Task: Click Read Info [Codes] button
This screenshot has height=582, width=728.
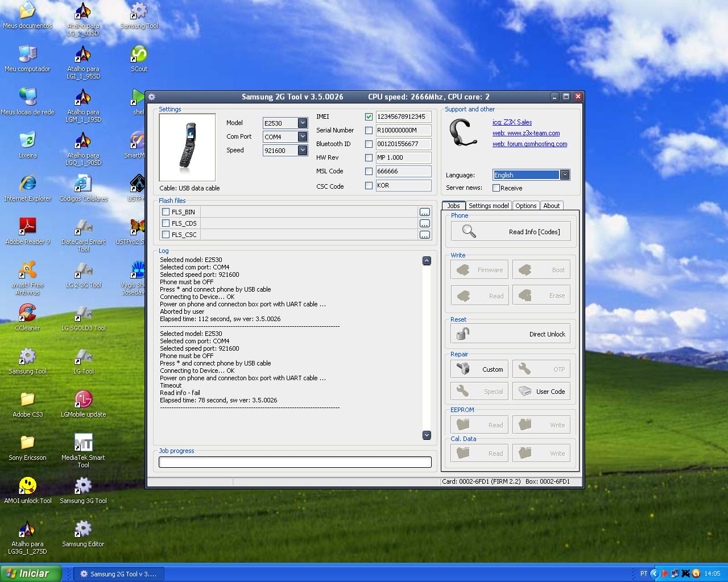Action: (x=511, y=231)
